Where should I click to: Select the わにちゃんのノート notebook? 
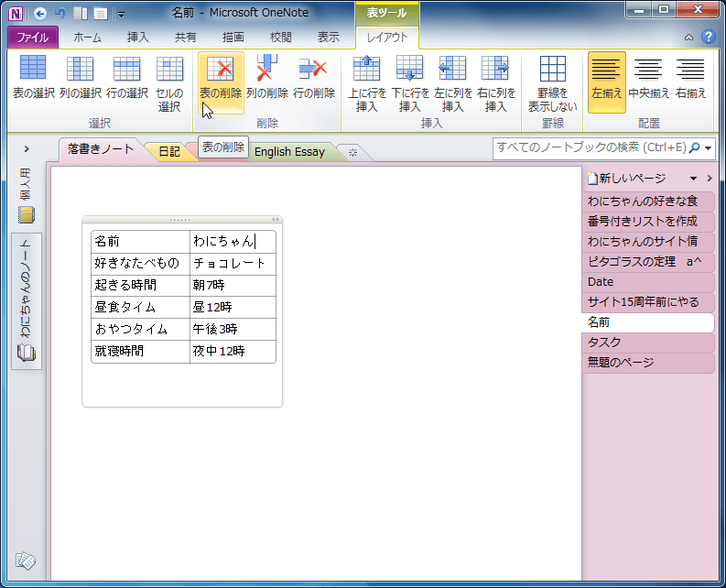tap(27, 300)
